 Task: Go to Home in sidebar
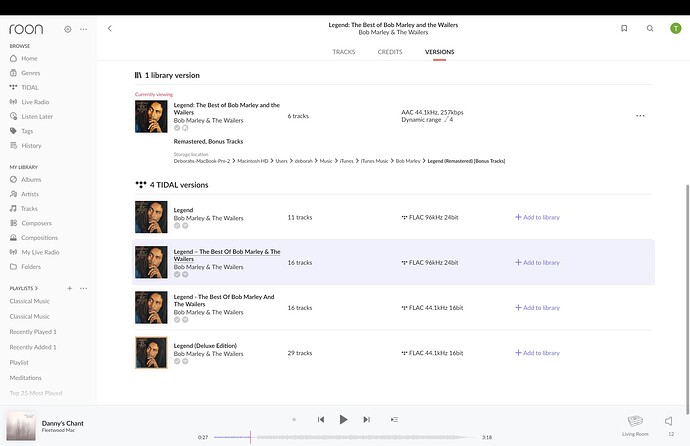[24, 58]
